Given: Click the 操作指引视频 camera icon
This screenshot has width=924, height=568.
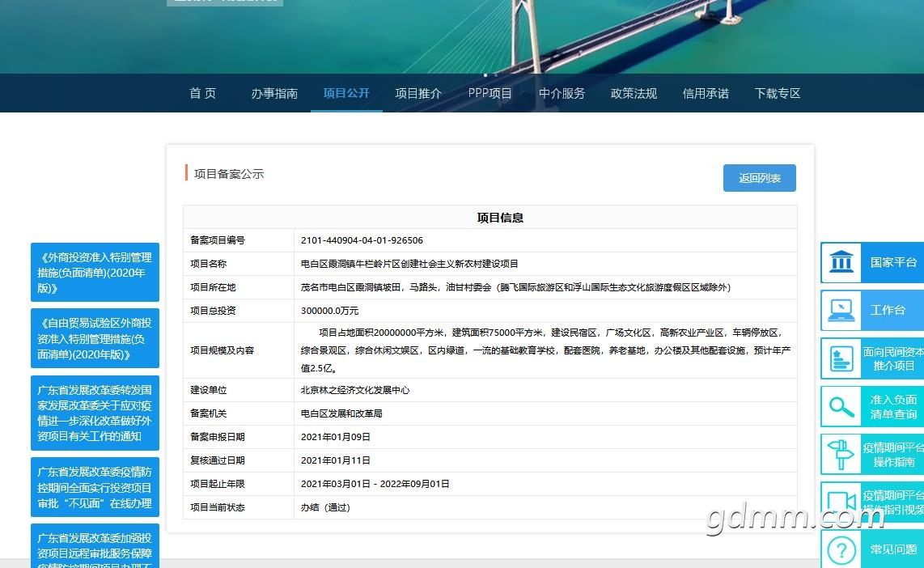Looking at the screenshot, I should 841,502.
